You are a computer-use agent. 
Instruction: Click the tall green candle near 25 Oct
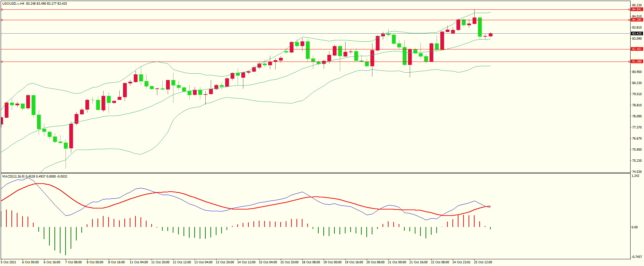coord(480,27)
